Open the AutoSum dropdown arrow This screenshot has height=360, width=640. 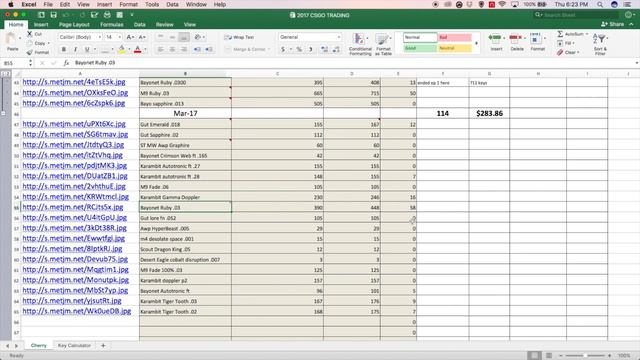pos(587,34)
